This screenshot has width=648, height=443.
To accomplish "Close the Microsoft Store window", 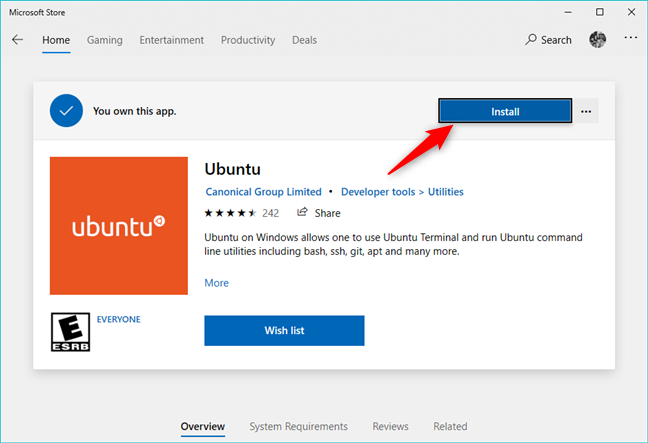I will click(631, 12).
